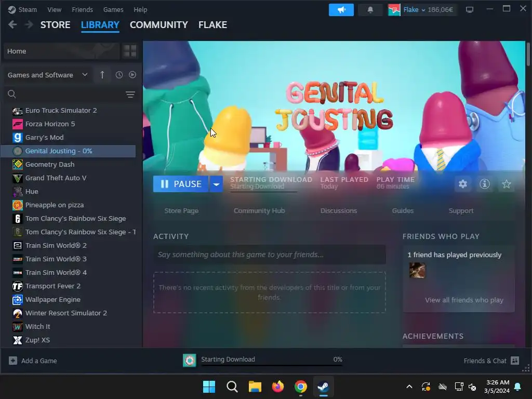
Task: Open the FLAKE profile tab
Action: 212,25
